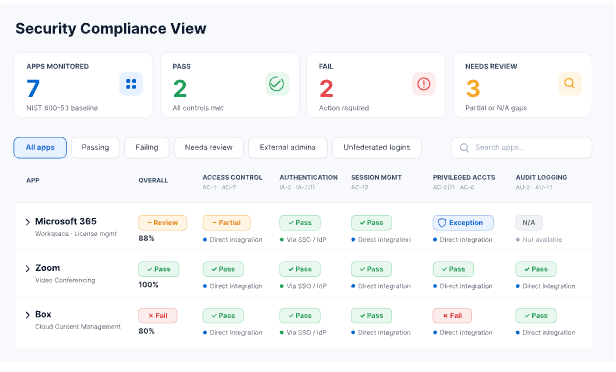Click 'Via SSO / IdP' in Zoom row
Viewport: 616px width, 372px height.
[x=306, y=286]
